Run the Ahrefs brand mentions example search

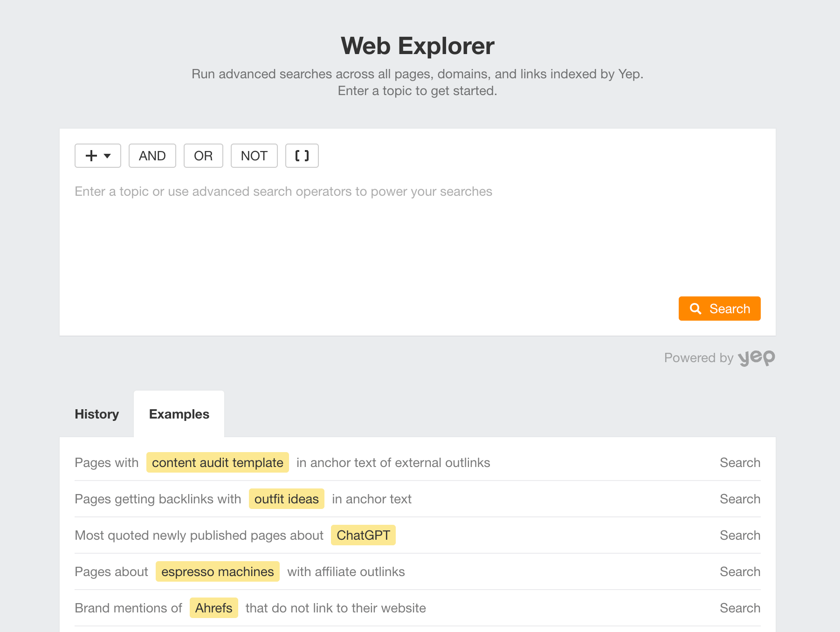pos(740,608)
